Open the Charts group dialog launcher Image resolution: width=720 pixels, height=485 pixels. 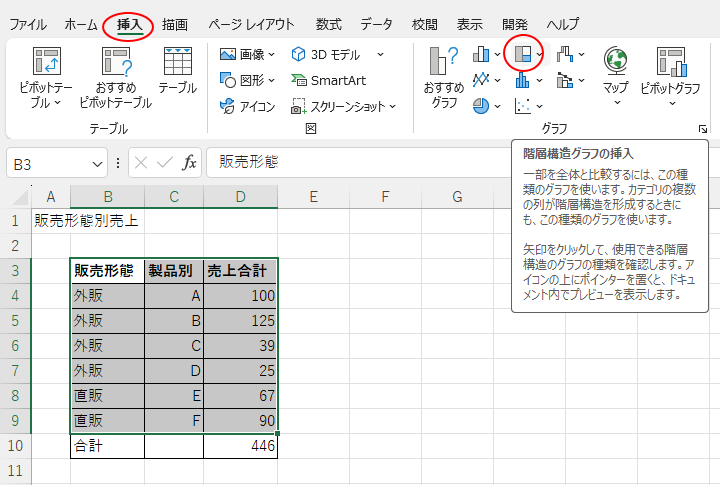point(702,129)
